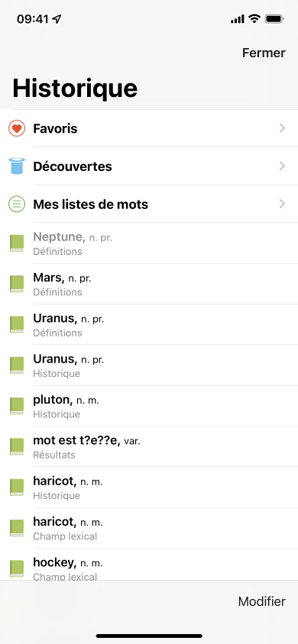
Task: Tap the battery indicator in status bar
Action: point(274,19)
